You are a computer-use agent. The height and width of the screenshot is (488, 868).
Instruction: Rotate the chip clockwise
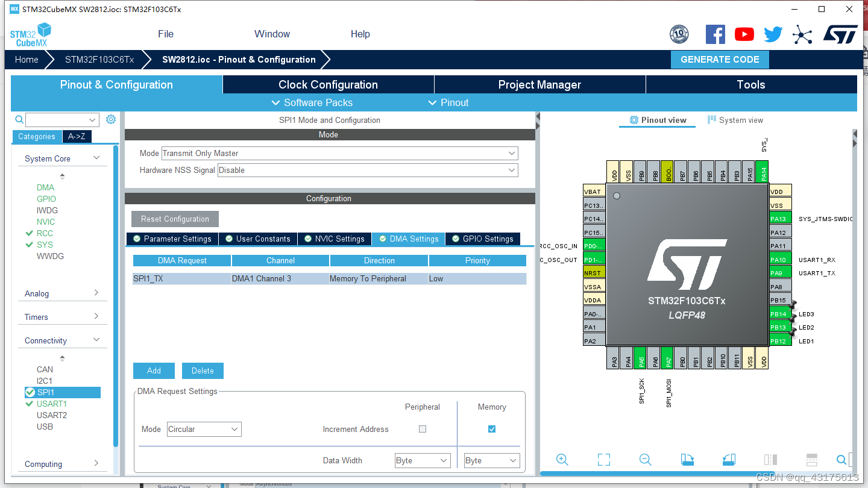[687, 460]
